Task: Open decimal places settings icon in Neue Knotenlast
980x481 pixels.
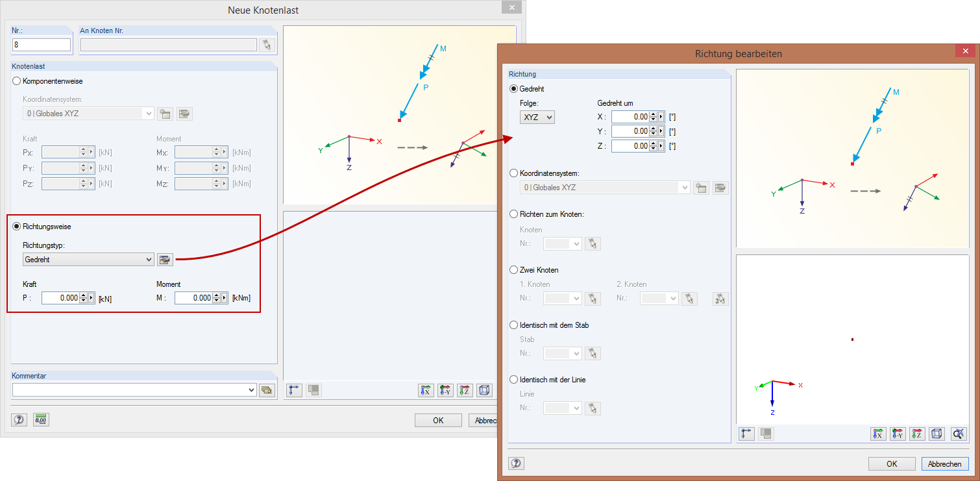Action: click(x=42, y=420)
